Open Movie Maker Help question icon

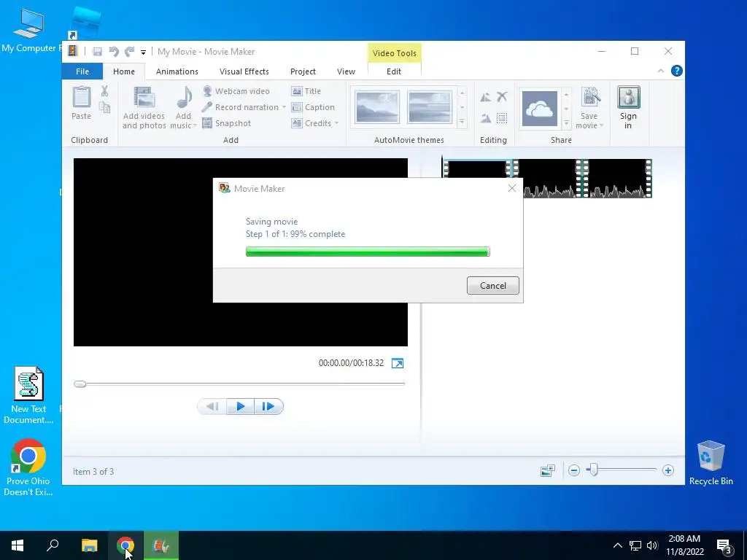(x=676, y=71)
